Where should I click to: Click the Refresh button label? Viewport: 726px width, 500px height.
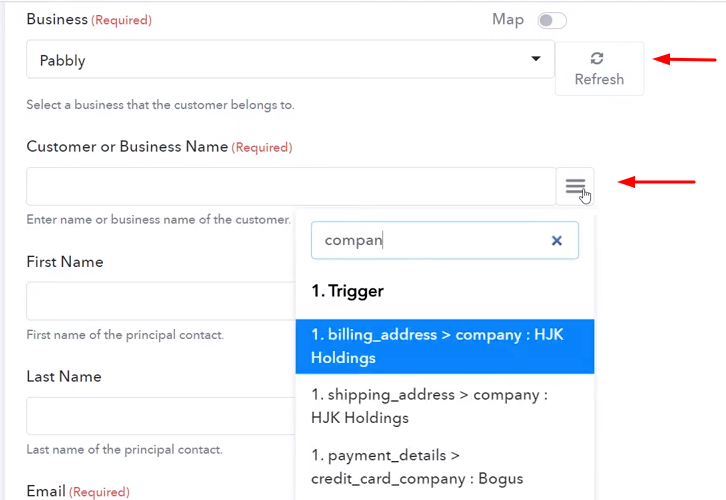click(599, 79)
